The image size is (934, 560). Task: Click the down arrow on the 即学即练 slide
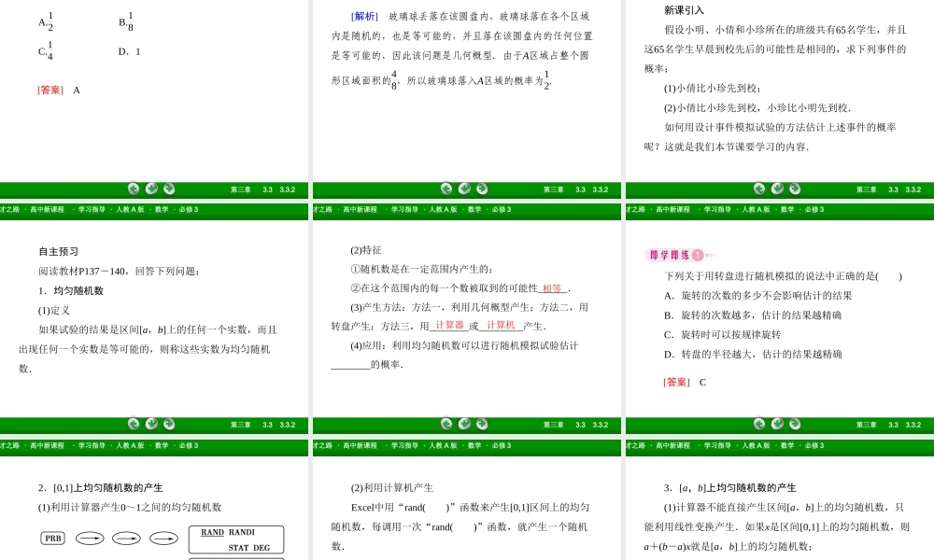tap(776, 425)
